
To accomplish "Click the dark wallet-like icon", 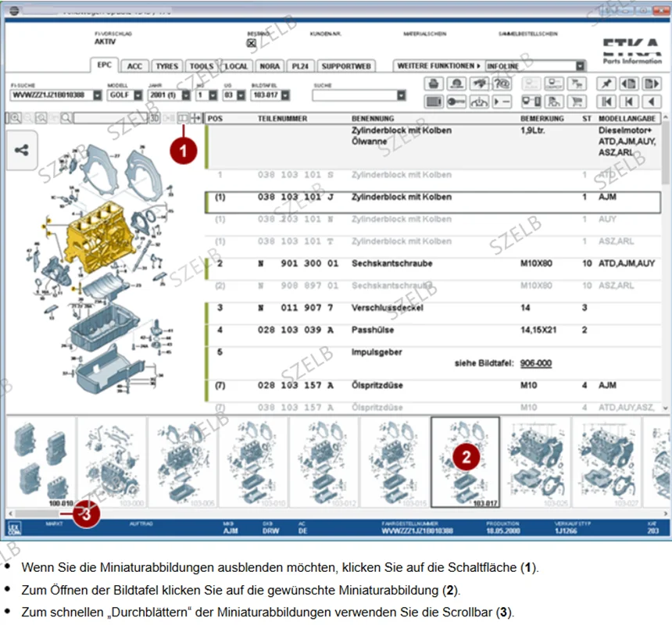I will (434, 102).
